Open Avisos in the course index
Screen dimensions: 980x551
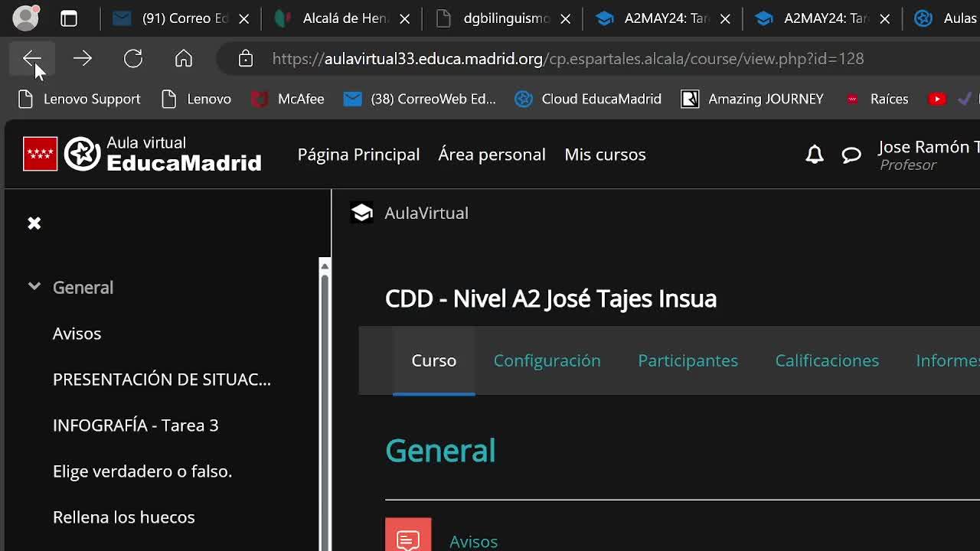point(77,334)
